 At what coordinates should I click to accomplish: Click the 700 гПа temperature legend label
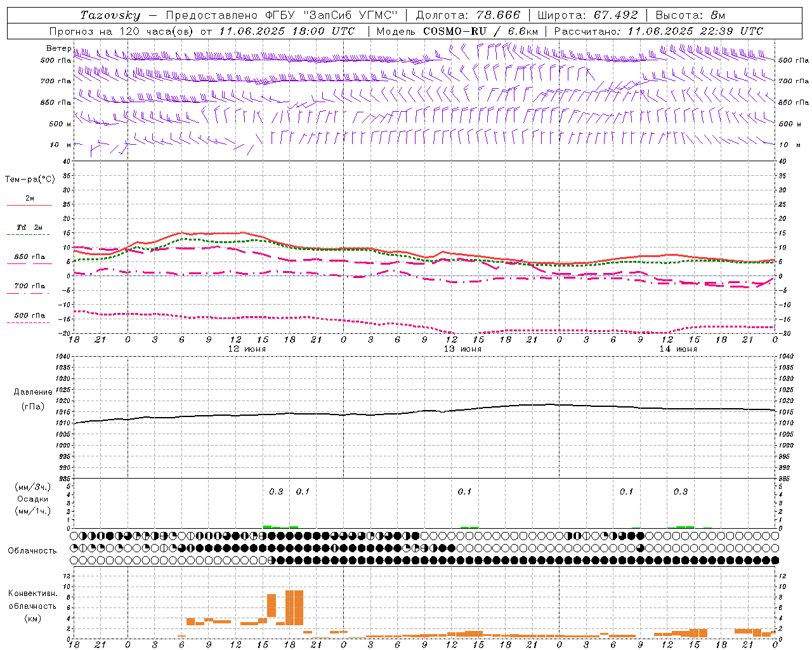pos(30,286)
